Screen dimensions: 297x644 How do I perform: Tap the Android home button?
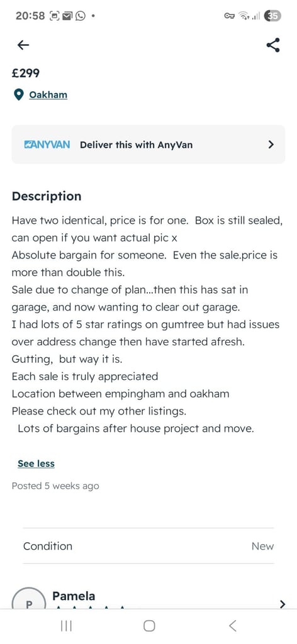[x=149, y=626]
